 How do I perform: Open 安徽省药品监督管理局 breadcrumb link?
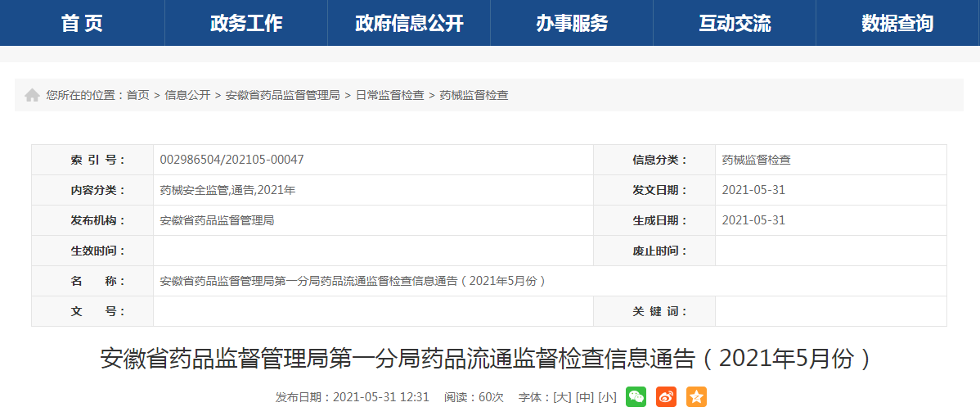[x=282, y=95]
